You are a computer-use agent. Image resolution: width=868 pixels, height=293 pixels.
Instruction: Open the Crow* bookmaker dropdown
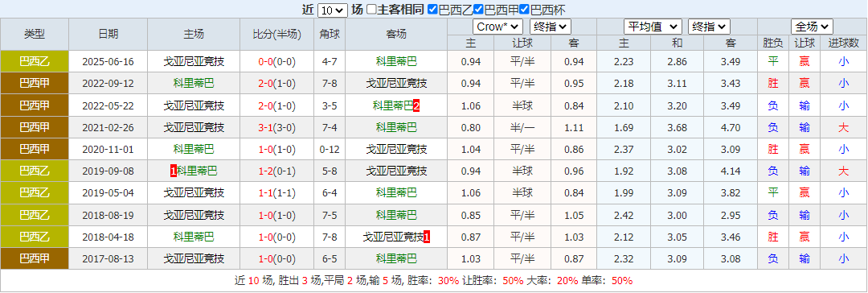497,27
